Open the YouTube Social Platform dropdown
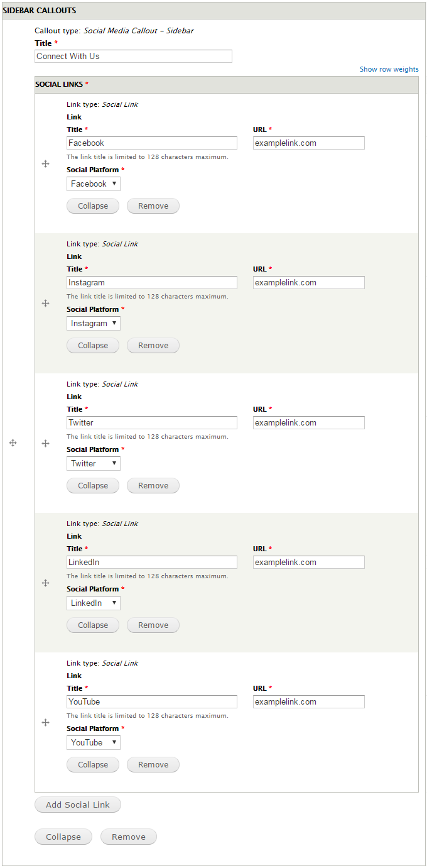This screenshot has width=427, height=868. (x=94, y=742)
